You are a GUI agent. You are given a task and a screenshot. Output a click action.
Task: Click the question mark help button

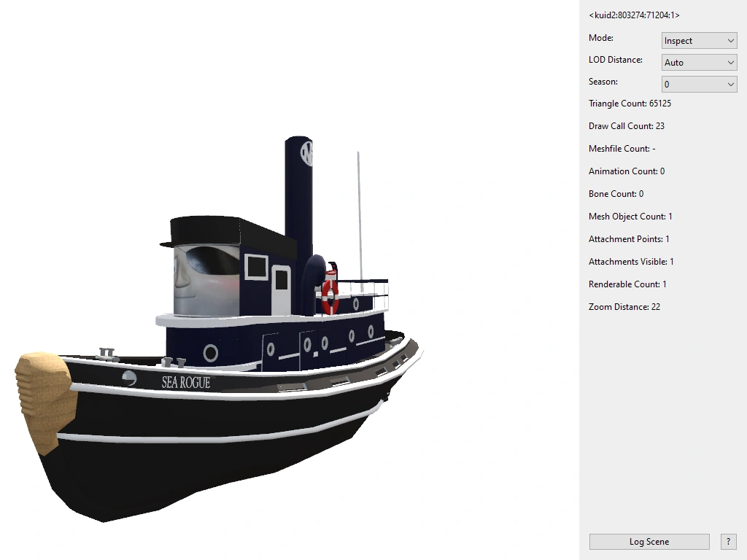727,541
